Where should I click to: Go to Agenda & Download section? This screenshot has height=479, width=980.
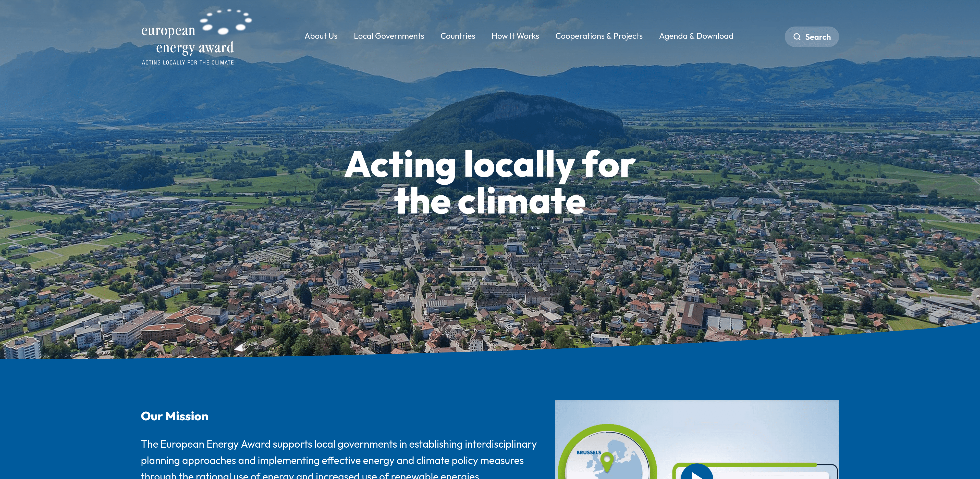coord(696,36)
